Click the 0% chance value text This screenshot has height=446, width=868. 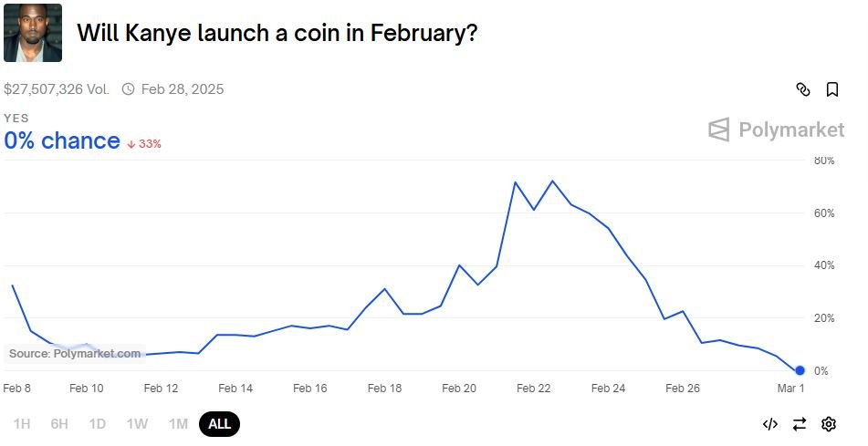pyautogui.click(x=62, y=141)
